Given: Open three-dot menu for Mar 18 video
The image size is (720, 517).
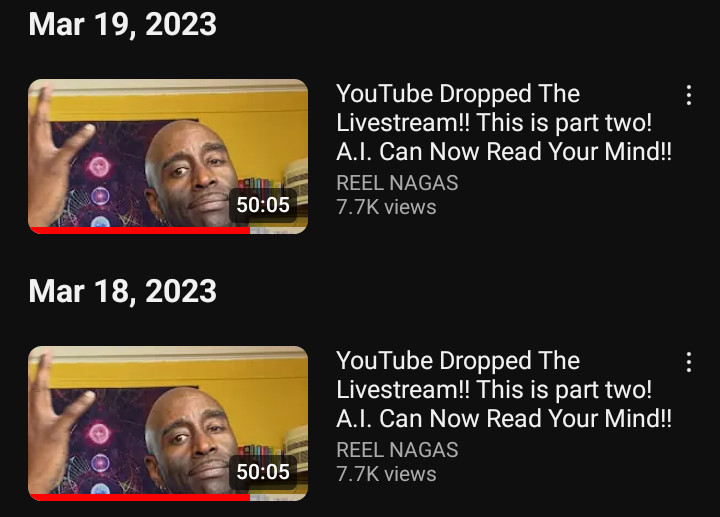Looking at the screenshot, I should tap(688, 362).
